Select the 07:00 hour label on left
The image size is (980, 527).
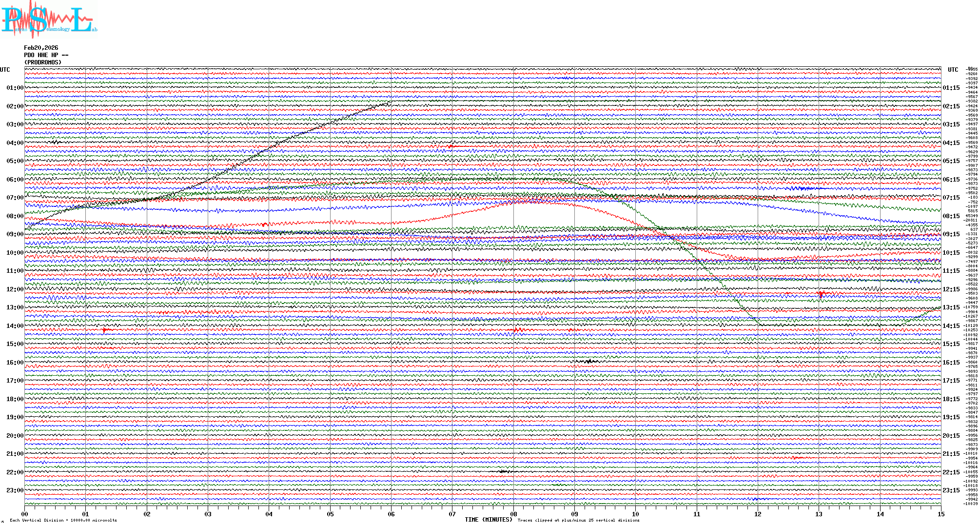[15, 198]
